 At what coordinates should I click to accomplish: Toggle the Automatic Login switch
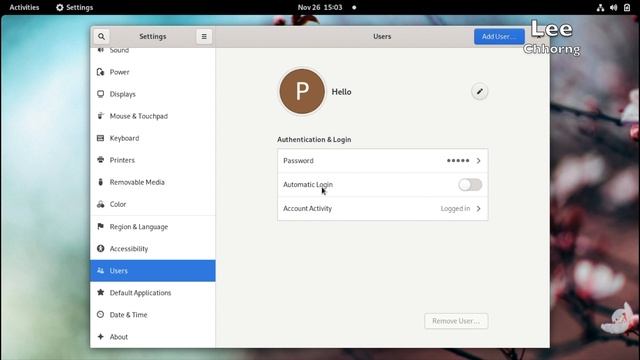[470, 184]
